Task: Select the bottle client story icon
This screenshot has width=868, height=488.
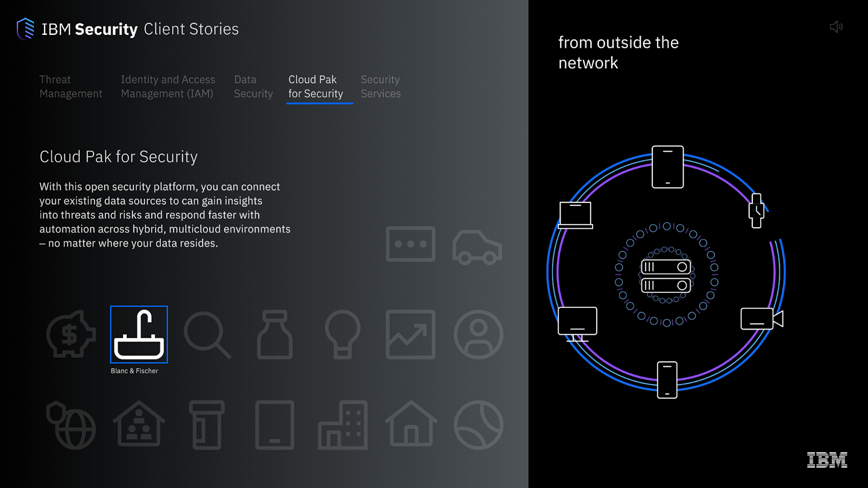Action: [275, 334]
